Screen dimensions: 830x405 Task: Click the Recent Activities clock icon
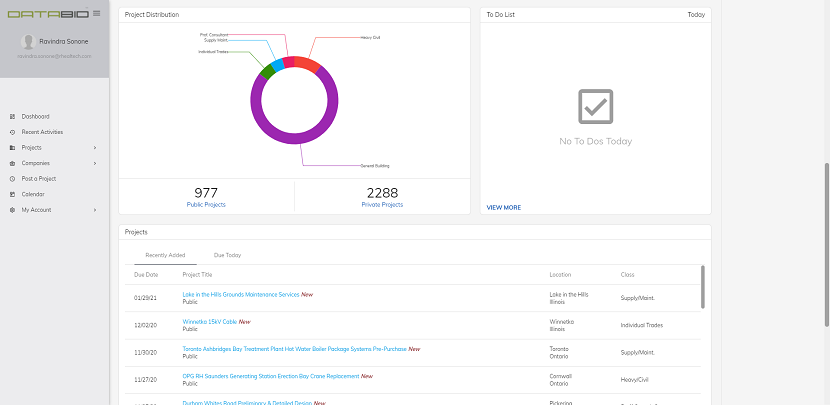12,132
